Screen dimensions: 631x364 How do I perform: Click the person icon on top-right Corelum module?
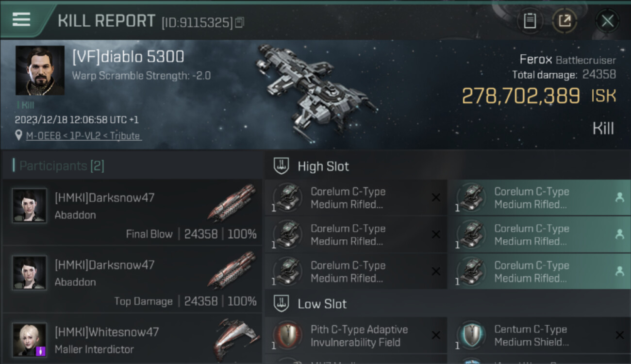619,198
